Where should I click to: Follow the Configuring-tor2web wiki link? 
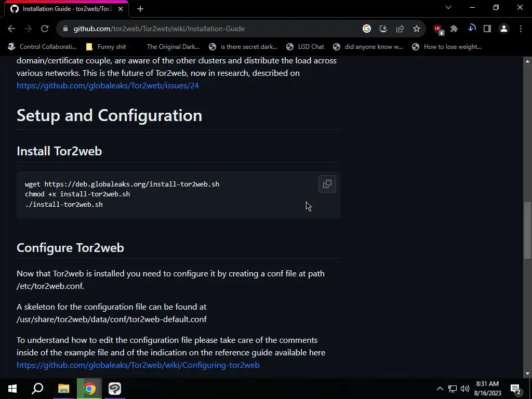point(138,365)
